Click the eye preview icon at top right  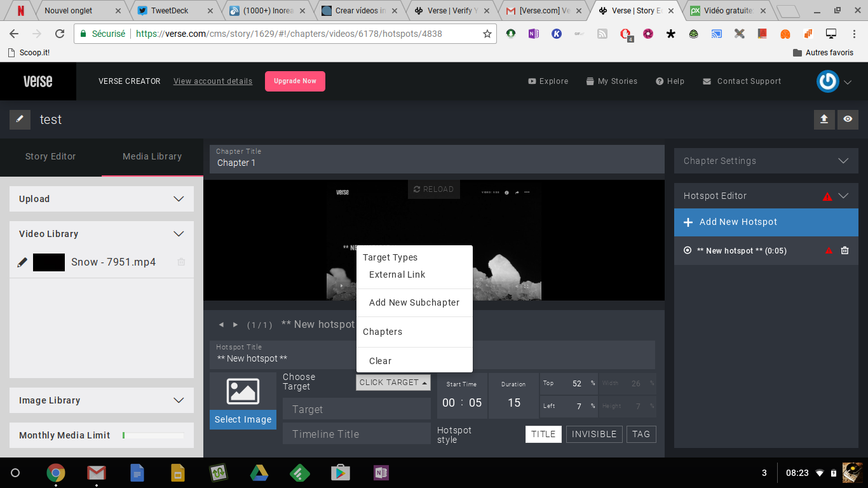[848, 119]
